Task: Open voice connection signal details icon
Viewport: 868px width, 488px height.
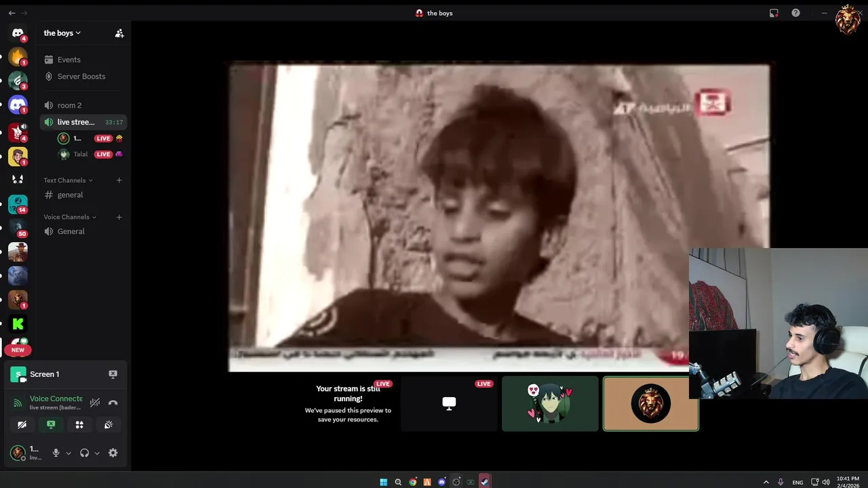Action: pyautogui.click(x=18, y=403)
